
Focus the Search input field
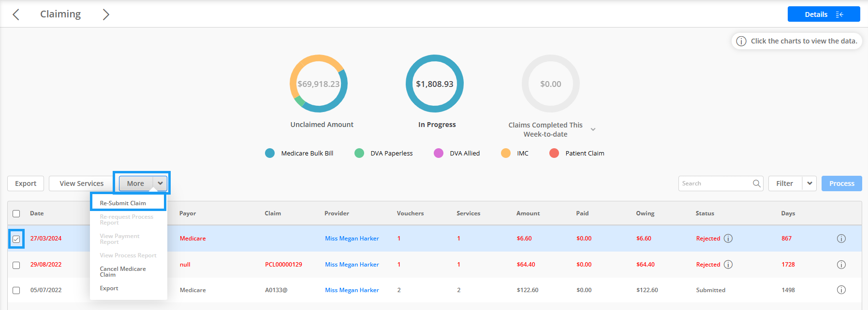tap(716, 183)
